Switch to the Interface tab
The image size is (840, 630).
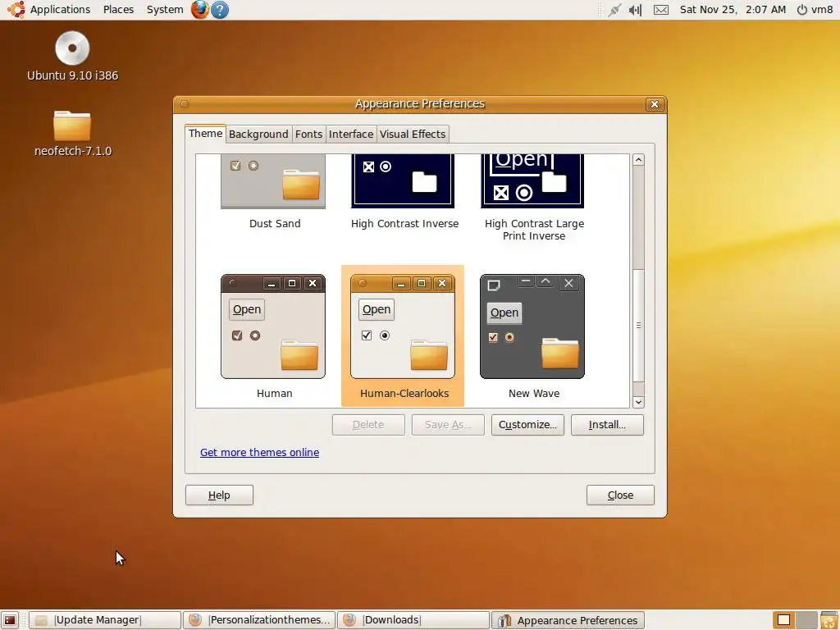pos(351,134)
